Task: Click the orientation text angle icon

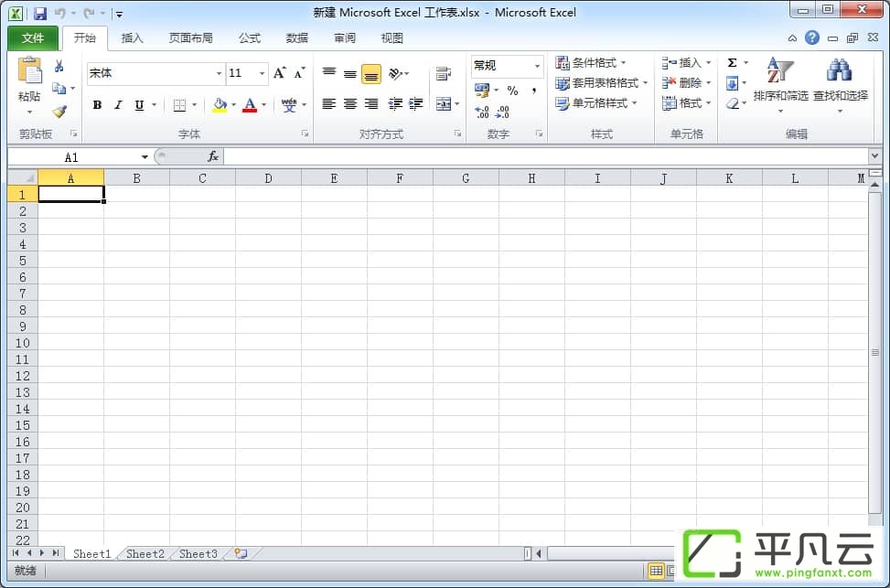Action: point(396,73)
